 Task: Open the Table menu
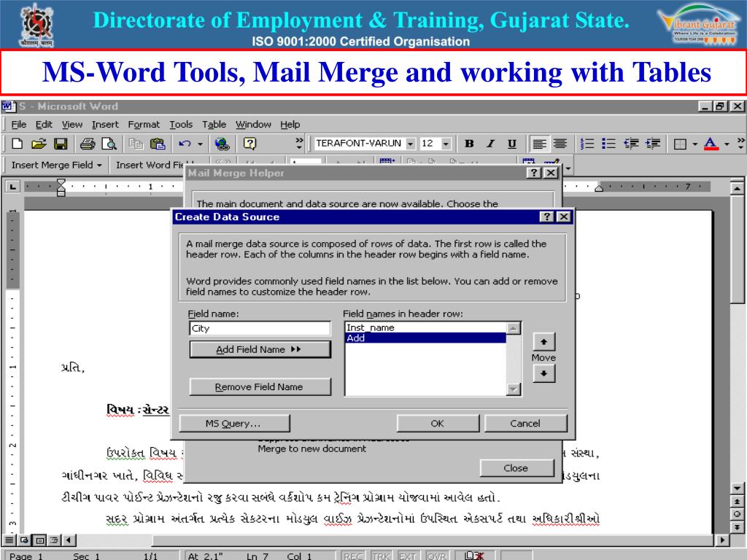pyautogui.click(x=214, y=124)
